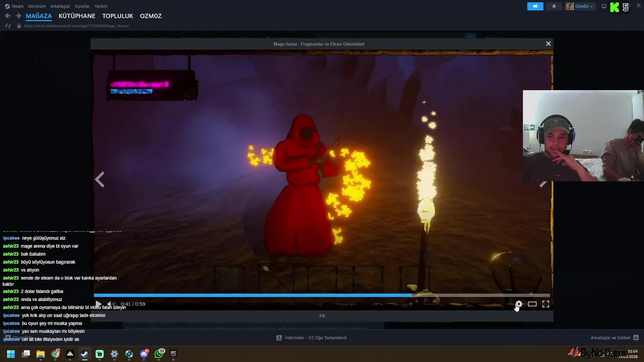
Task: Open Arkadaşlar ve Sohbet panel
Action: (614, 338)
